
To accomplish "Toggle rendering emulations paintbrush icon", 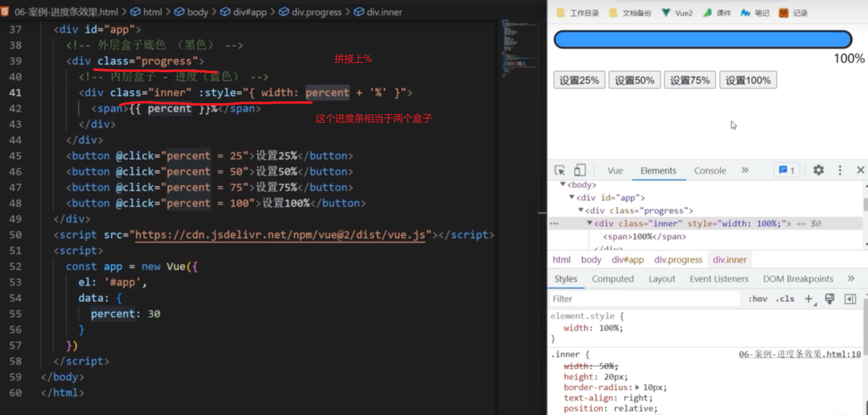I will (829, 299).
